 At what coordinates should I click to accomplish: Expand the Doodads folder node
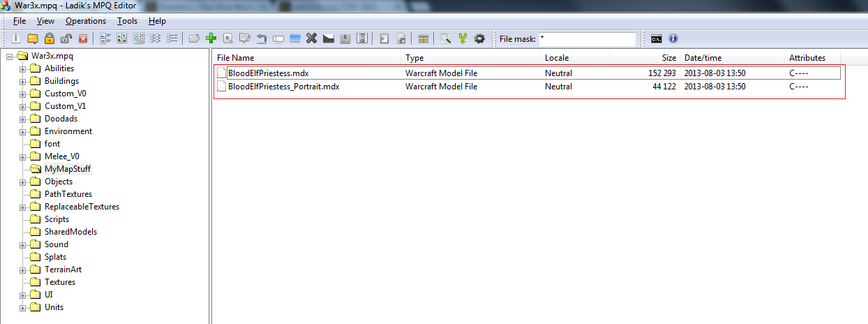[23, 119]
